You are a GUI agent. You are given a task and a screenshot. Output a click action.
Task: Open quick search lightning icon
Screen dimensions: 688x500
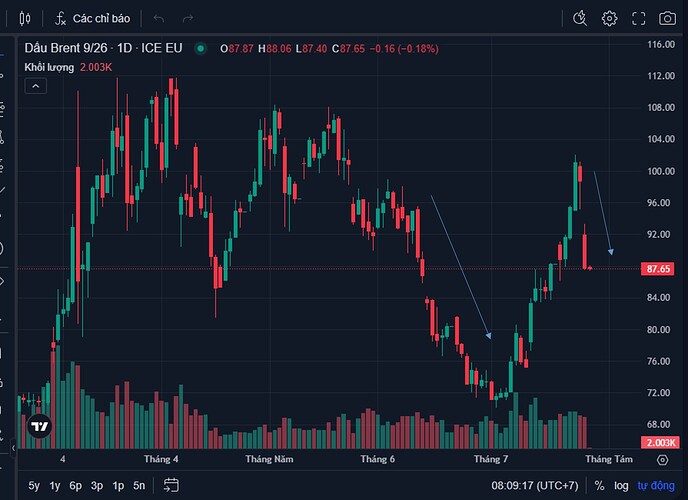click(x=580, y=18)
